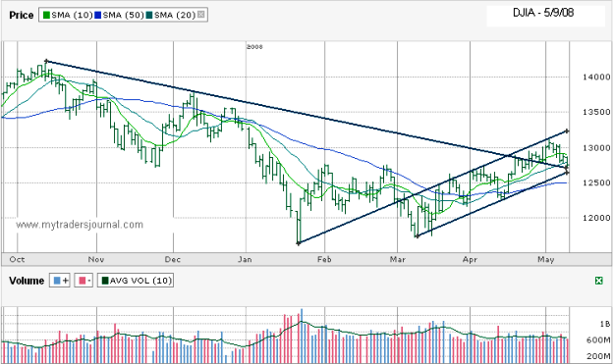Click the Jan label on the time axis
Image resolution: width=614 pixels, height=364 pixels.
(245, 259)
